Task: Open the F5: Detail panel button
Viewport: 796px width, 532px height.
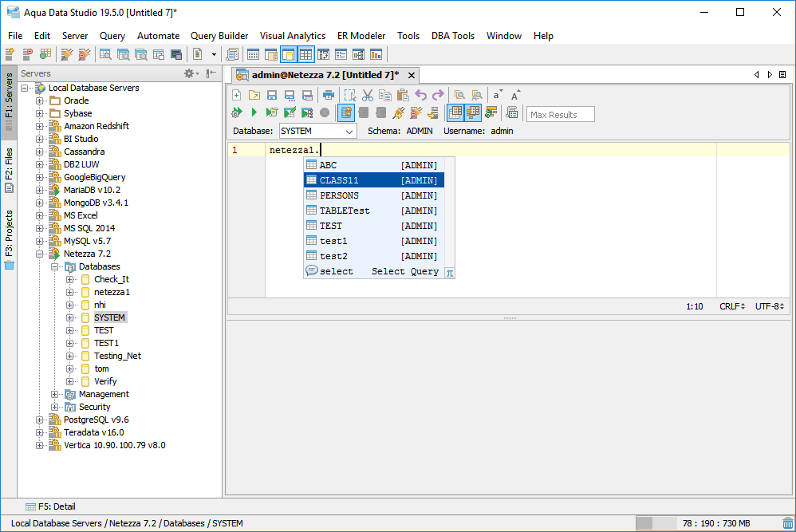Action: pyautogui.click(x=50, y=506)
